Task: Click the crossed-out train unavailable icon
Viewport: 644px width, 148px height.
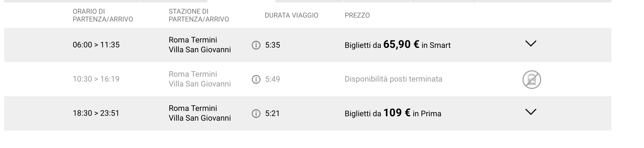Action: tap(532, 79)
